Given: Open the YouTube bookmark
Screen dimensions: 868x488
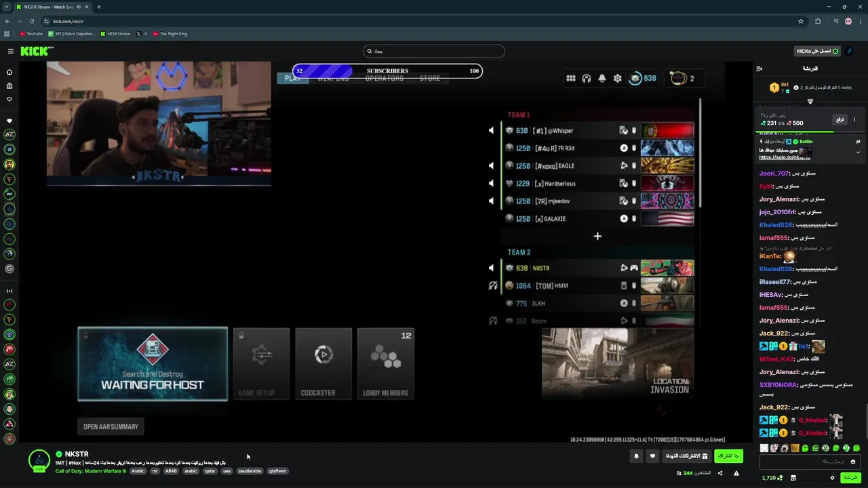Looking at the screenshot, I should [31, 34].
